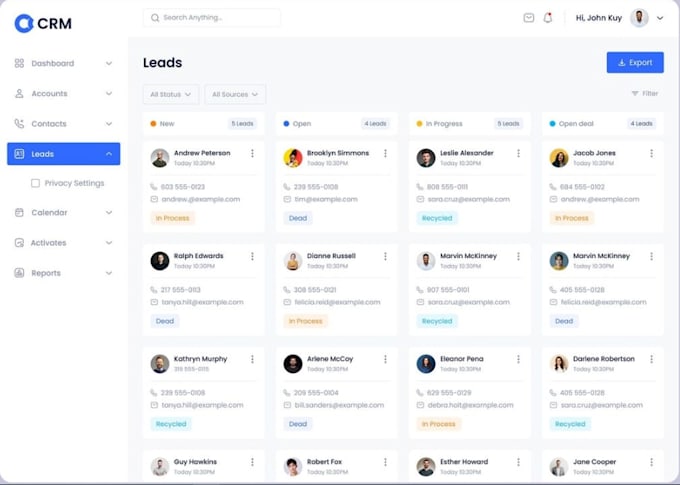This screenshot has width=680, height=485.
Task: Expand the Dashboard chevron
Action: tap(109, 63)
